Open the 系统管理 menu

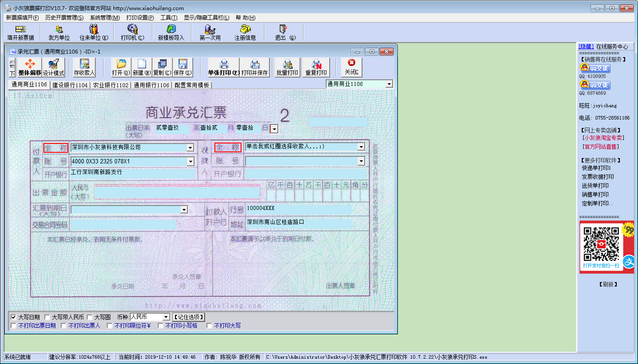(x=105, y=18)
